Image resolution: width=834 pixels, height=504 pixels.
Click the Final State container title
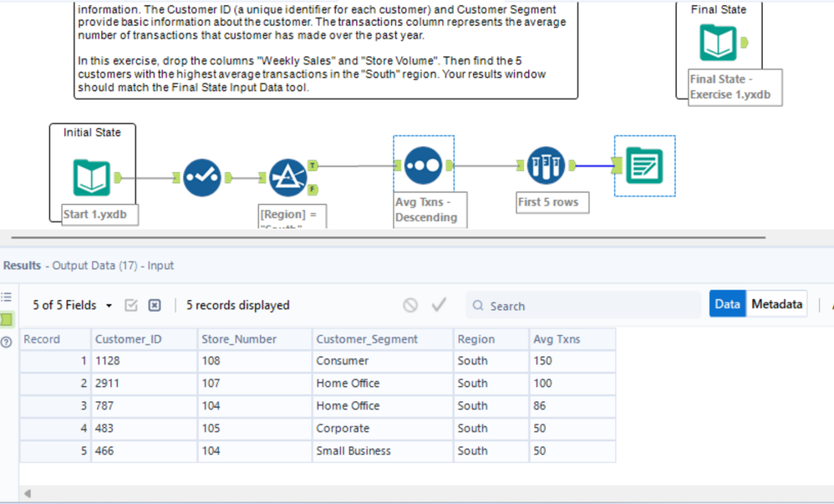[x=718, y=9]
